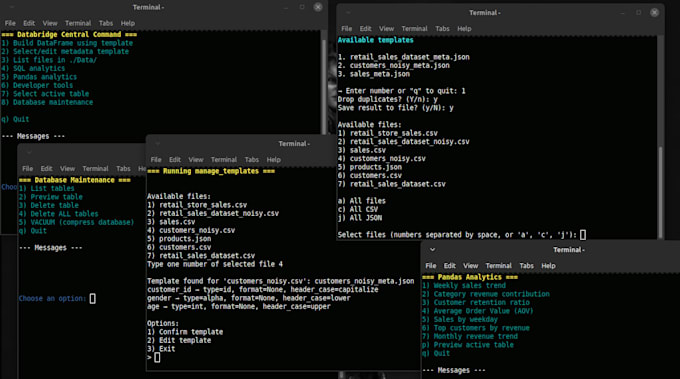Click '5) products.json' in Available templates window
The image size is (680, 379).
[370, 167]
